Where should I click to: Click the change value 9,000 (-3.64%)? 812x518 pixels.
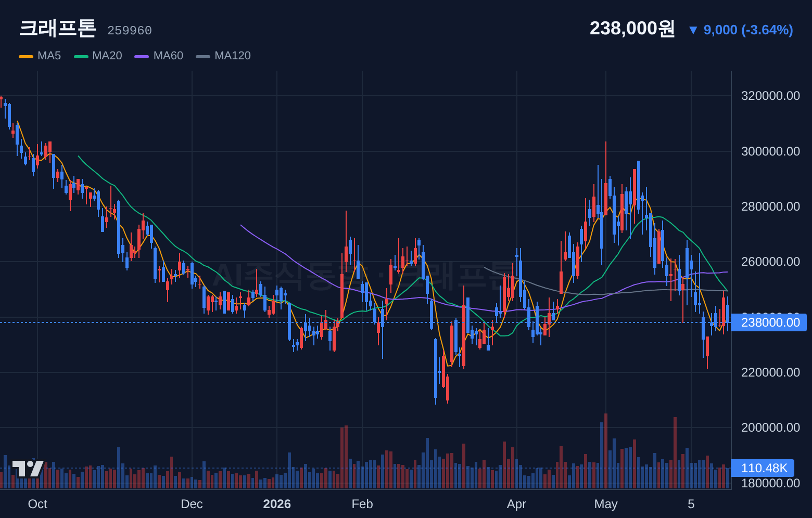[748, 30]
